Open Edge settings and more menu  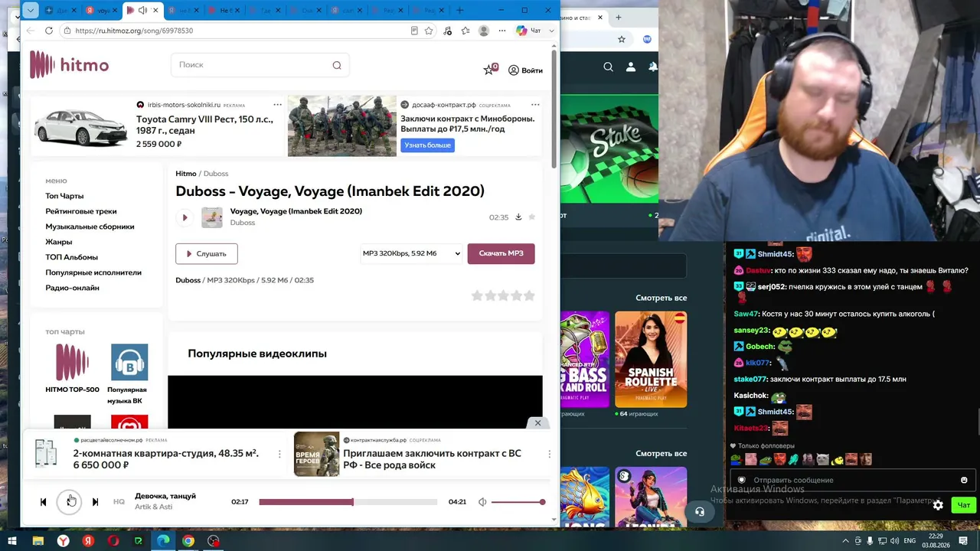pos(502,31)
